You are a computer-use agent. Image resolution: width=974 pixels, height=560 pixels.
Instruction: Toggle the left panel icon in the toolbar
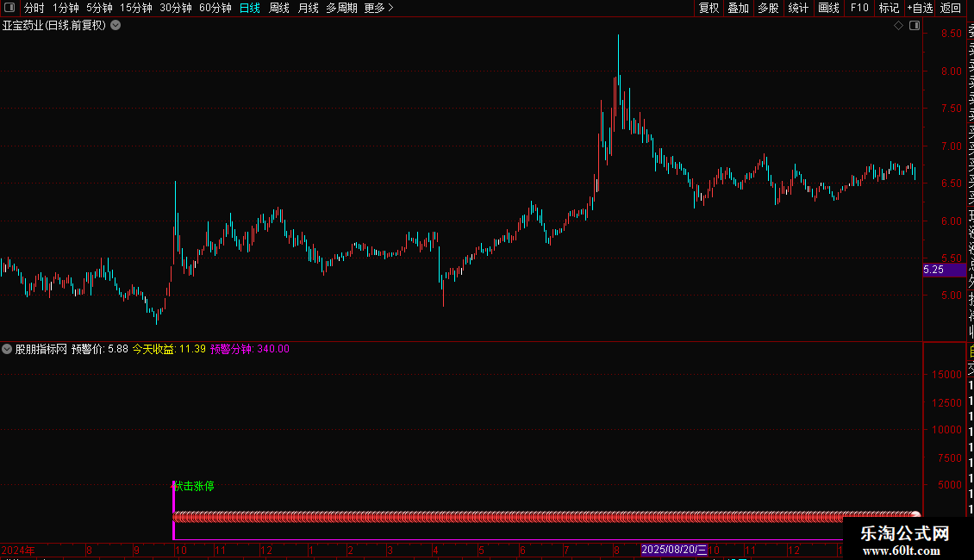click(x=9, y=8)
